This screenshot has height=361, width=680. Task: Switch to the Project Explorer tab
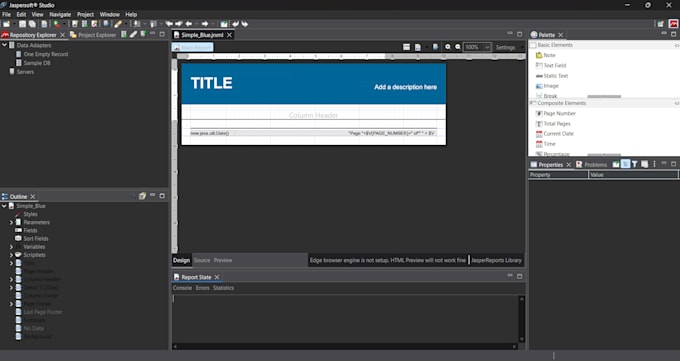[93, 35]
